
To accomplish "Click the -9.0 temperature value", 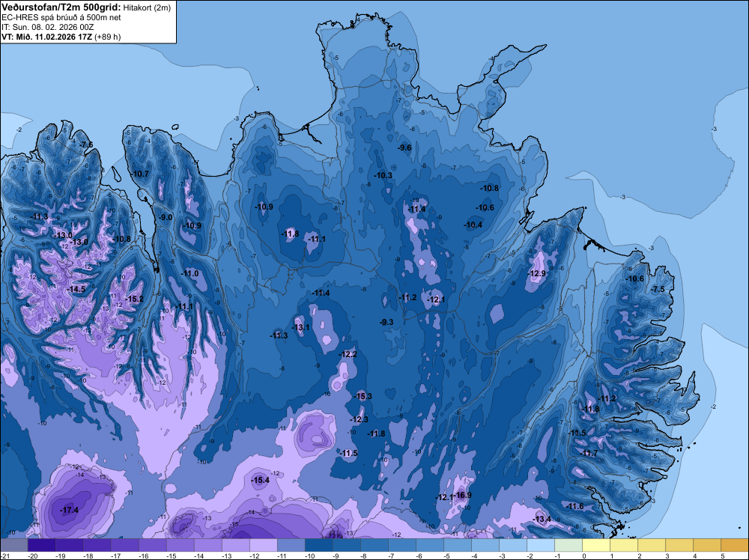I will 166,217.
